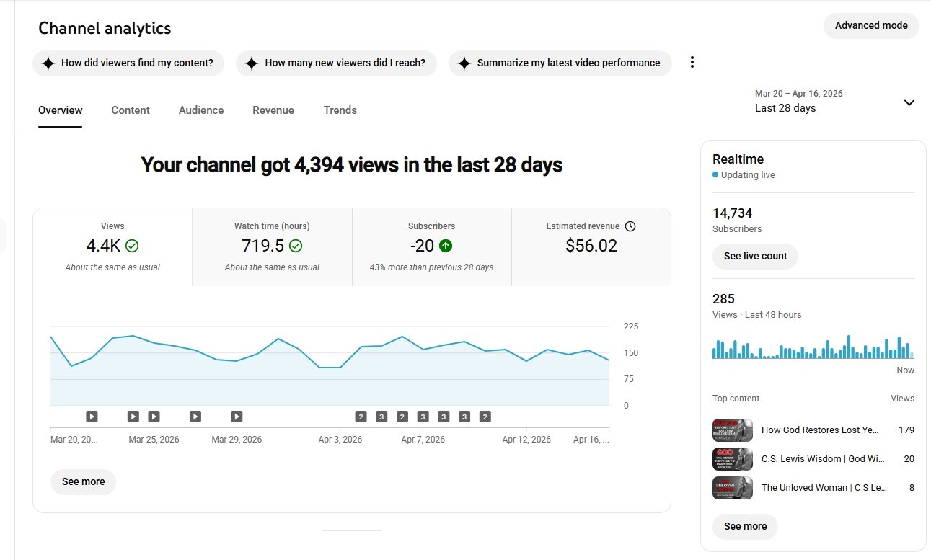Screen dimensions: 931x560
Task: Click the video marker under Mar 29, 2026
Action: 237,417
